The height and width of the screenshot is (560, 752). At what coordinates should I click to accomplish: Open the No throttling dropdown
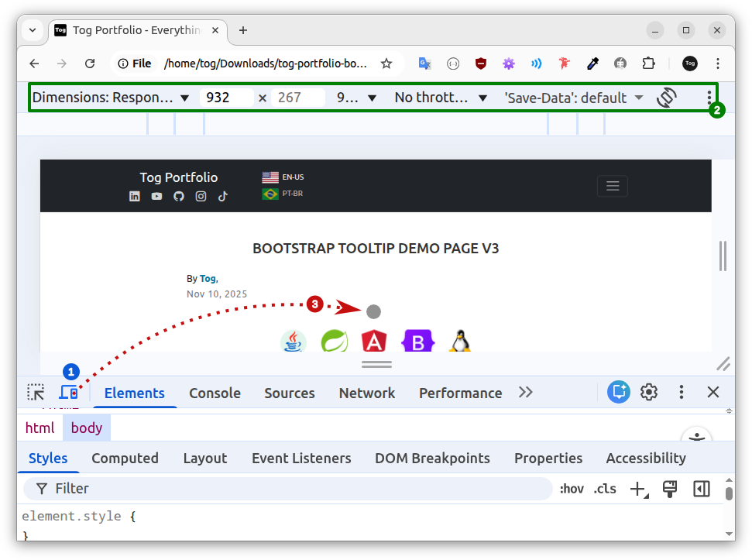point(441,98)
